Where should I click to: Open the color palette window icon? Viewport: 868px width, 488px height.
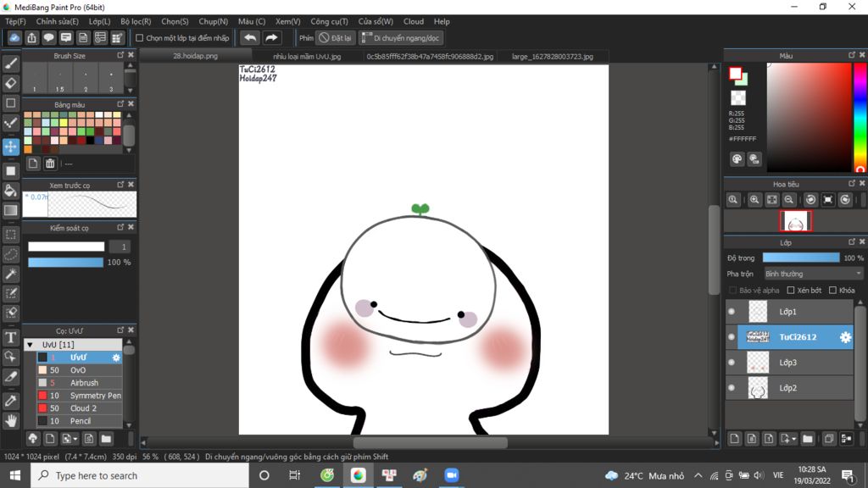pos(737,159)
